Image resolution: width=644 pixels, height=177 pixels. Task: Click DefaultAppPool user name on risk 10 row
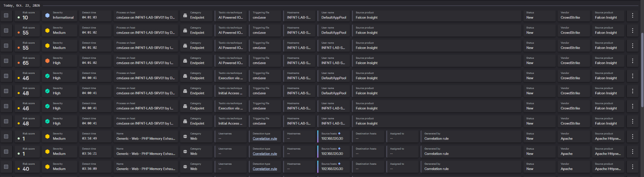click(334, 18)
